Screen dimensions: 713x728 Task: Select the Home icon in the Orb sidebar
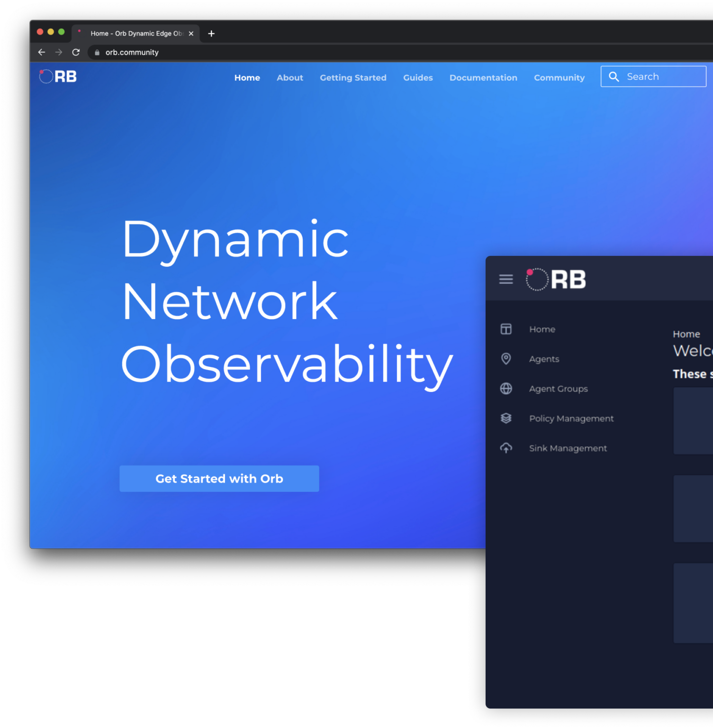[x=505, y=329]
